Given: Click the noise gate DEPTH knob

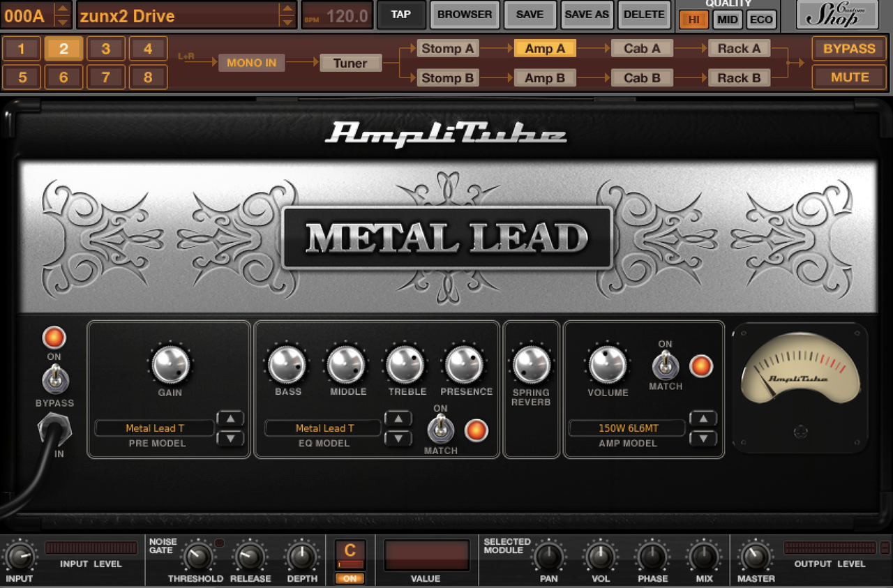Looking at the screenshot, I should 301,557.
